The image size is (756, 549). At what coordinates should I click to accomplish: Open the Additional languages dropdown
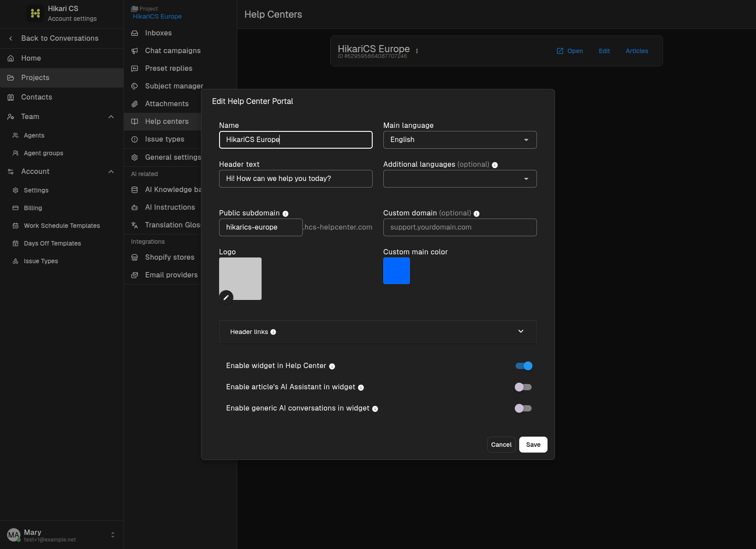click(460, 179)
